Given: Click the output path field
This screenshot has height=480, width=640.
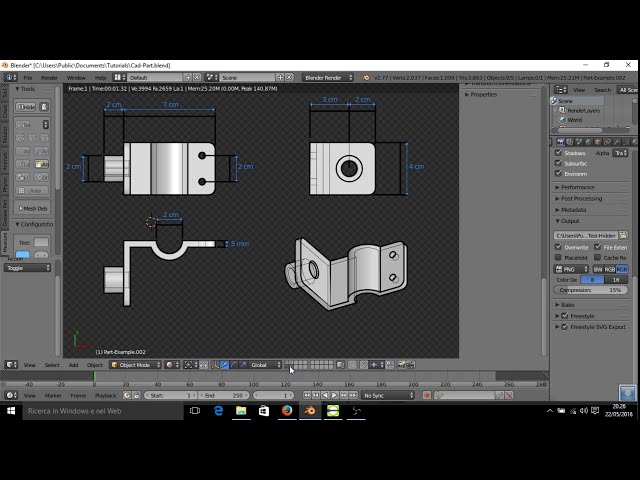Looking at the screenshot, I should click(586, 236).
